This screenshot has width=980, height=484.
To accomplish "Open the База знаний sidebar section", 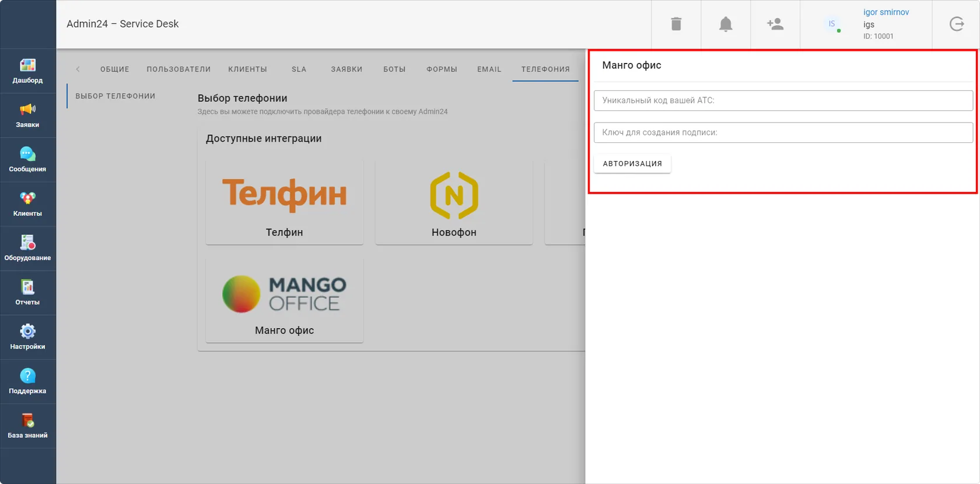I will point(27,426).
